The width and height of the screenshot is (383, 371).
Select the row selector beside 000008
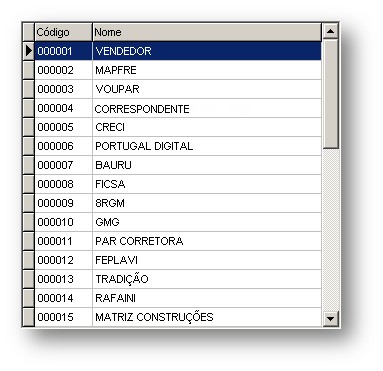(29, 184)
